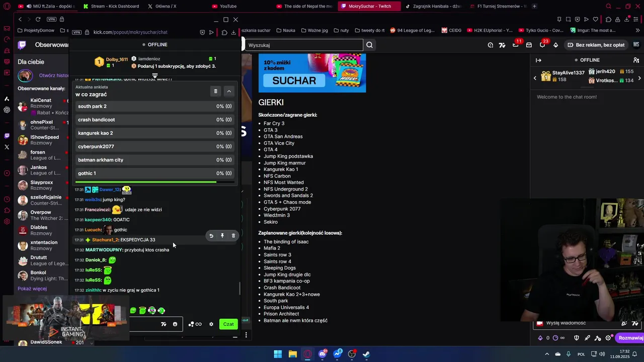Click Dolby_1611 top gifter name
Image resolution: width=644 pixels, height=362 pixels.
coord(117,59)
